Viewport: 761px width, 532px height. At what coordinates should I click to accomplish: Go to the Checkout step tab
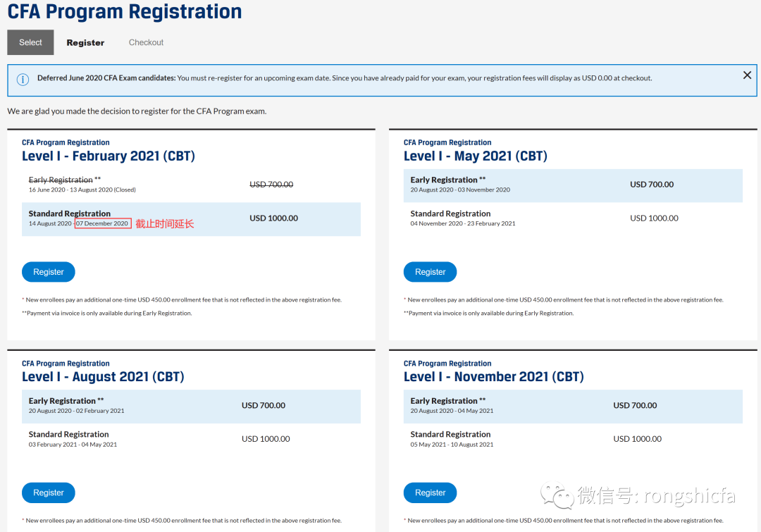coord(146,42)
